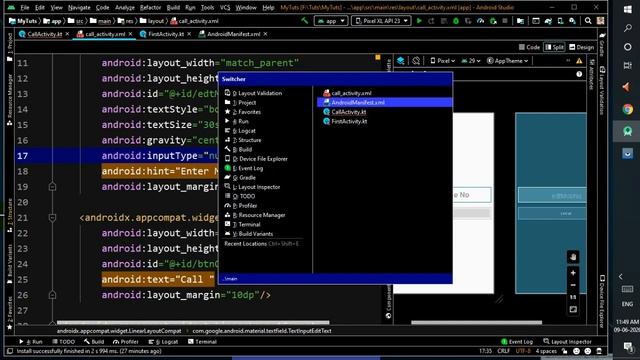Toggle the Project tool window stripe button

(x=9, y=47)
